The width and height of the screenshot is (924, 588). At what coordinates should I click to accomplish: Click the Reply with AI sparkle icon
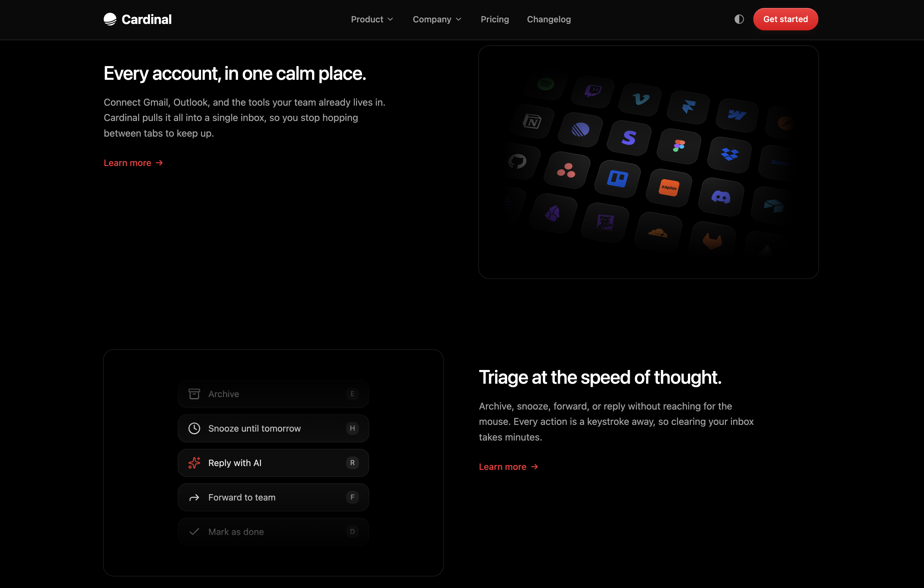(x=194, y=463)
